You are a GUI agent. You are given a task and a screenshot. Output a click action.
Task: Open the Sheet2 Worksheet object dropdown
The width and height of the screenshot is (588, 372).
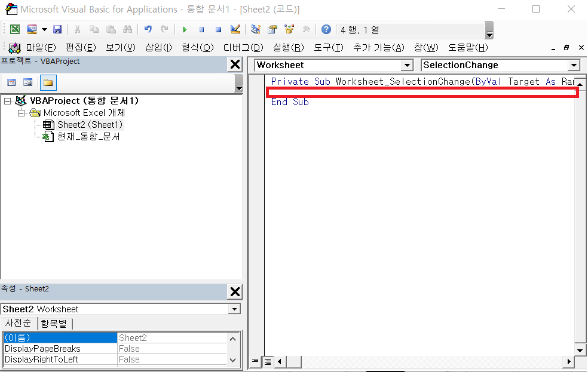click(x=234, y=309)
